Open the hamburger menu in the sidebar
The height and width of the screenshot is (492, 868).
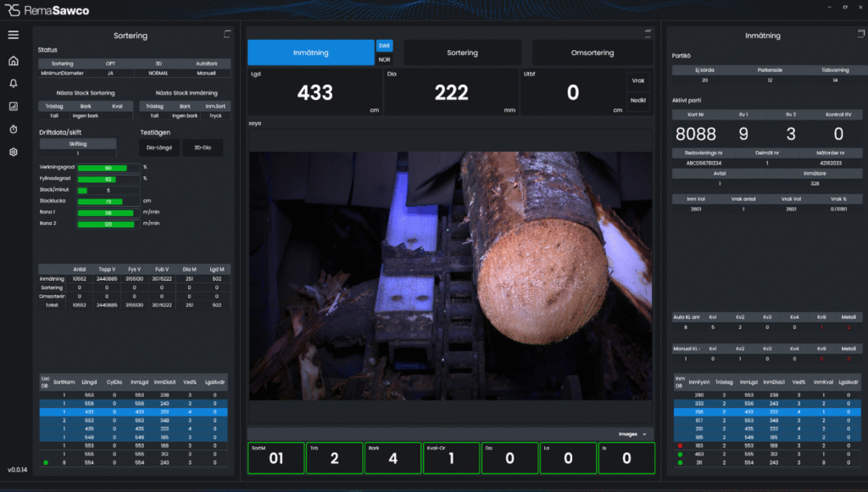click(x=13, y=35)
